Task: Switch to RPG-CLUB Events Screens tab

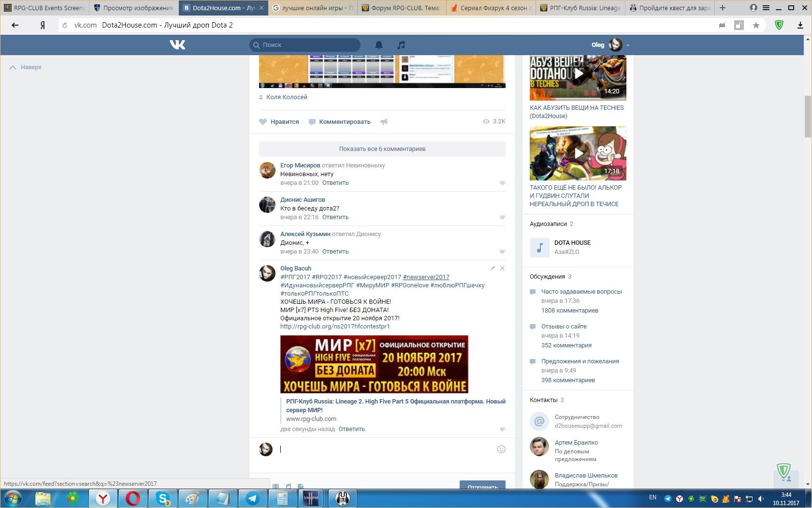Action: point(44,8)
